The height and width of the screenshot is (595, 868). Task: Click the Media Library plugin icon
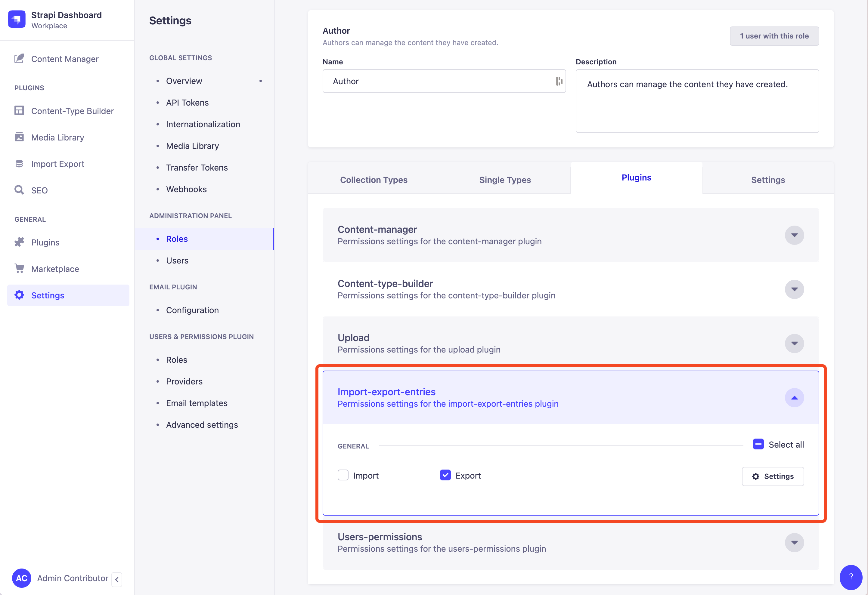pos(19,137)
